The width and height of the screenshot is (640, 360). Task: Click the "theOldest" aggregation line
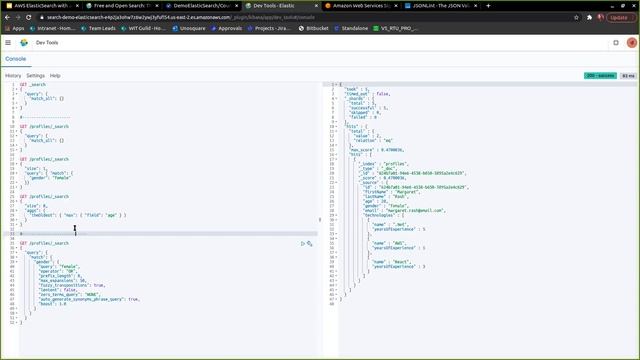click(79, 215)
